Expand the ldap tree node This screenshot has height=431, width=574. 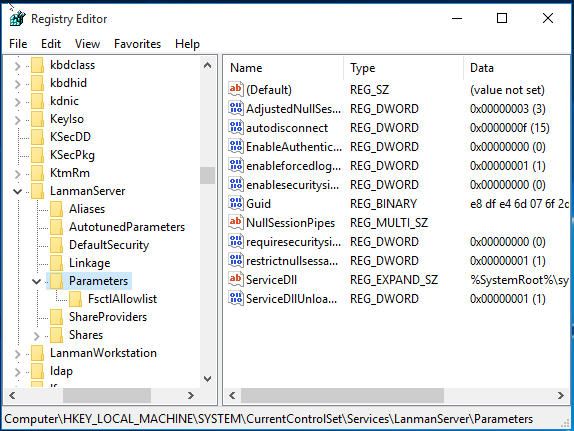pyautogui.click(x=17, y=371)
